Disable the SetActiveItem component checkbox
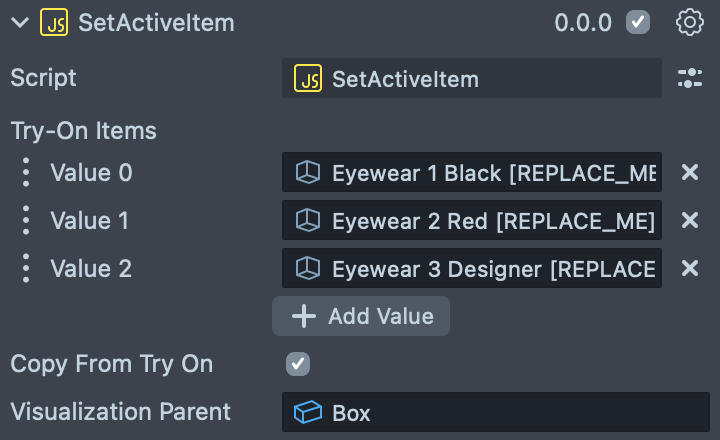Viewport: 720px width, 440px height. coord(637,22)
